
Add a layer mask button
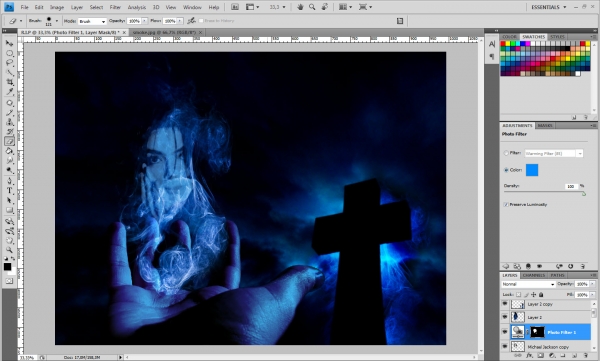pos(540,356)
